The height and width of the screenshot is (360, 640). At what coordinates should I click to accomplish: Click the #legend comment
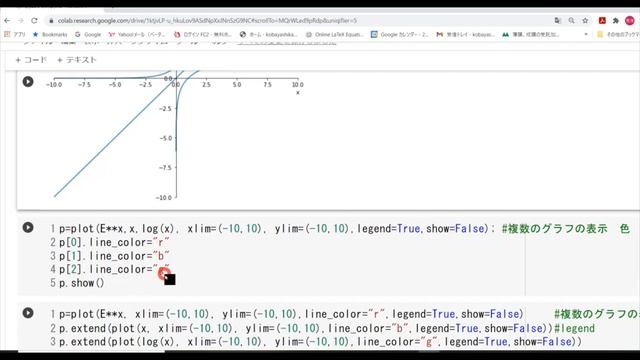click(x=574, y=328)
